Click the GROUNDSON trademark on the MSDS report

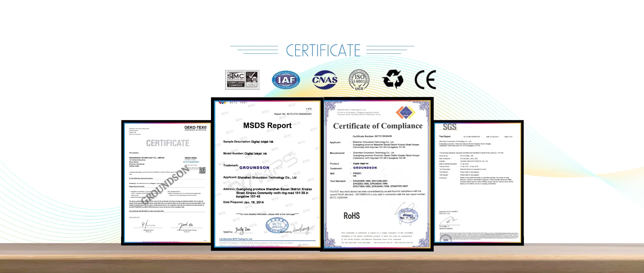[x=254, y=168]
